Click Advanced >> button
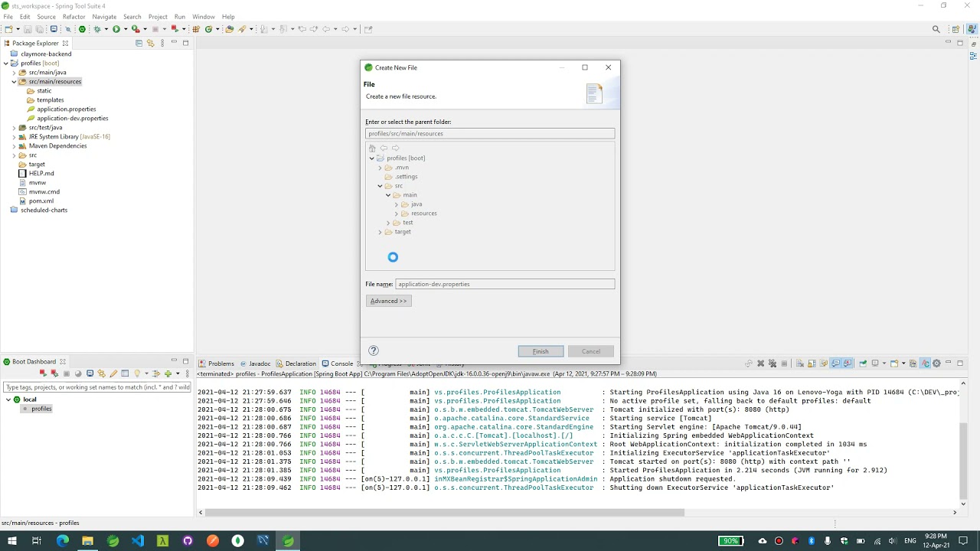This screenshot has height=551, width=980. [389, 301]
